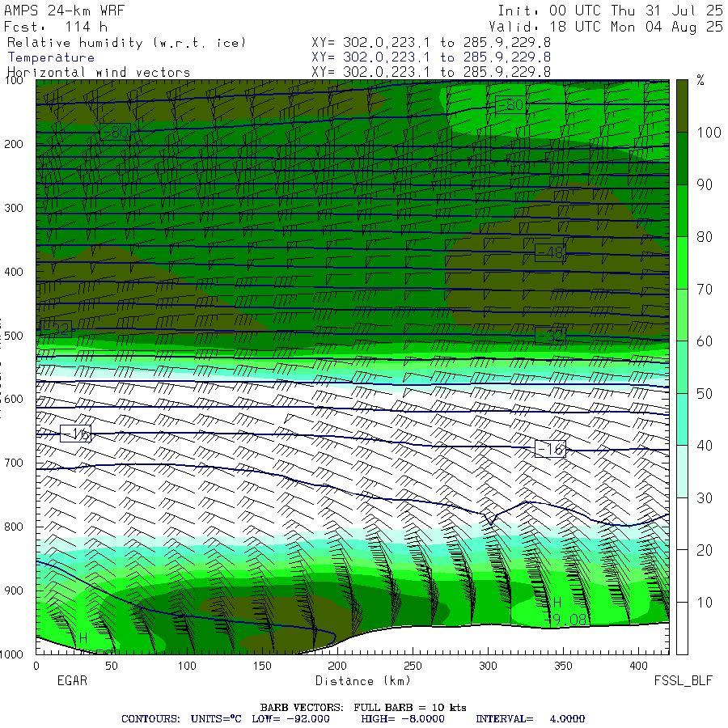The width and height of the screenshot is (728, 728).
Task: Click the 'INTERVAL= 4.0000' contour text
Action: (x=530, y=719)
